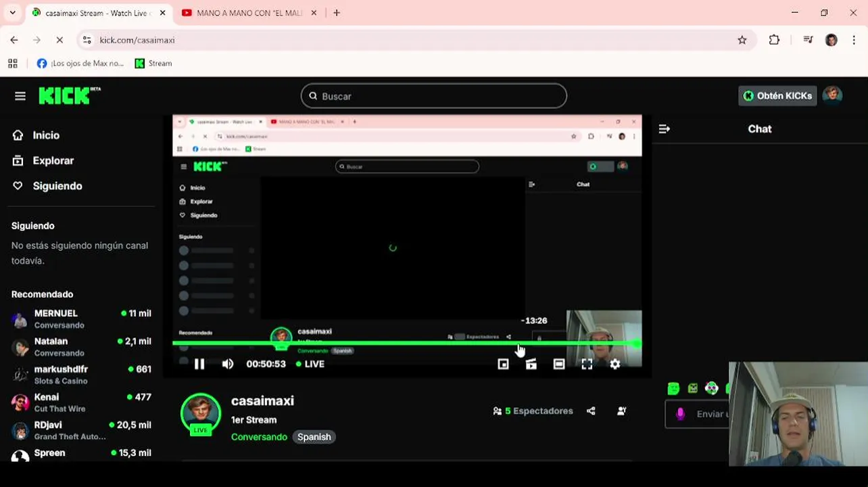Viewport: 868px width, 487px height.
Task: Click the Obtén KICKs button
Action: (777, 96)
